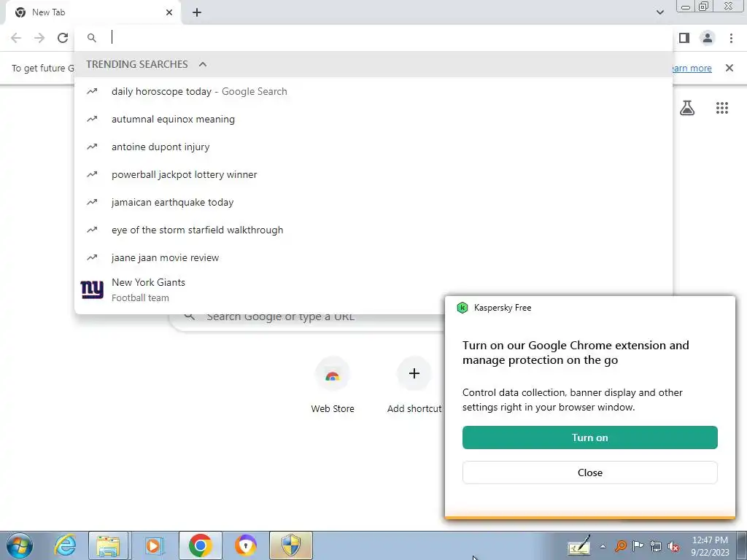747x560 pixels.
Task: Open the orange-purple keyhole taskbar app
Action: [245, 545]
